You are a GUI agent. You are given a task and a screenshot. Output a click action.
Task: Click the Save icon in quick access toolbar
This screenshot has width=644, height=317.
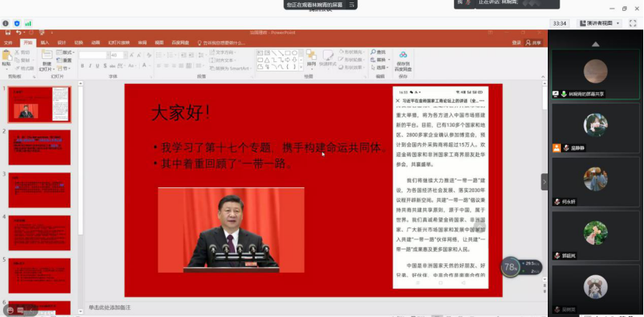(8, 33)
